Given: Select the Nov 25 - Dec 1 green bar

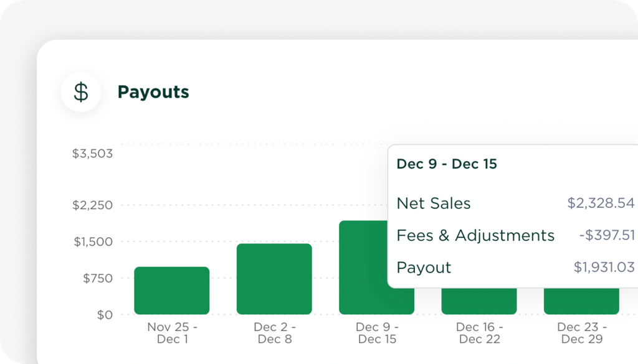Looking at the screenshot, I should (171, 291).
